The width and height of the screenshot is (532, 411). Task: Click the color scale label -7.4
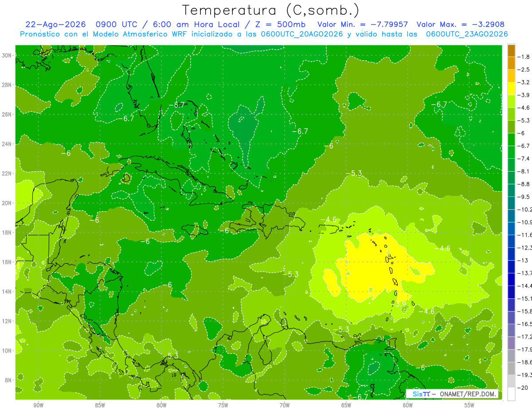pos(524,158)
